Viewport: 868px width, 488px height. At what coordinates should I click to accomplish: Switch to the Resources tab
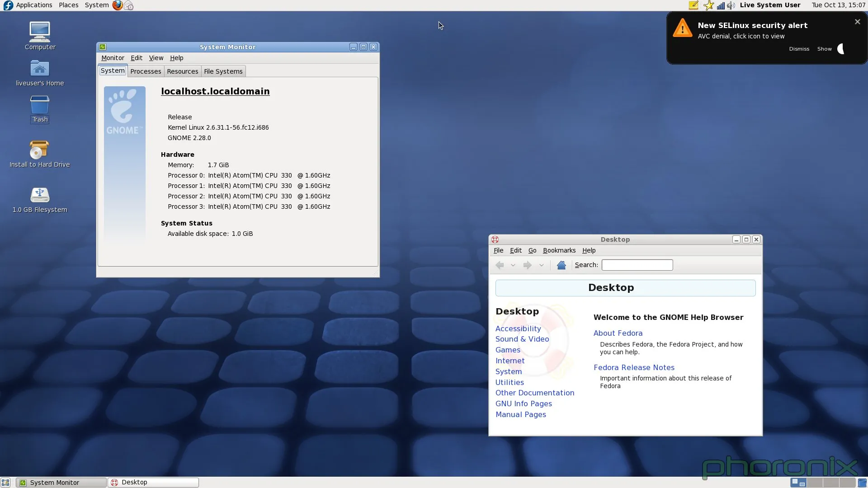click(x=182, y=71)
